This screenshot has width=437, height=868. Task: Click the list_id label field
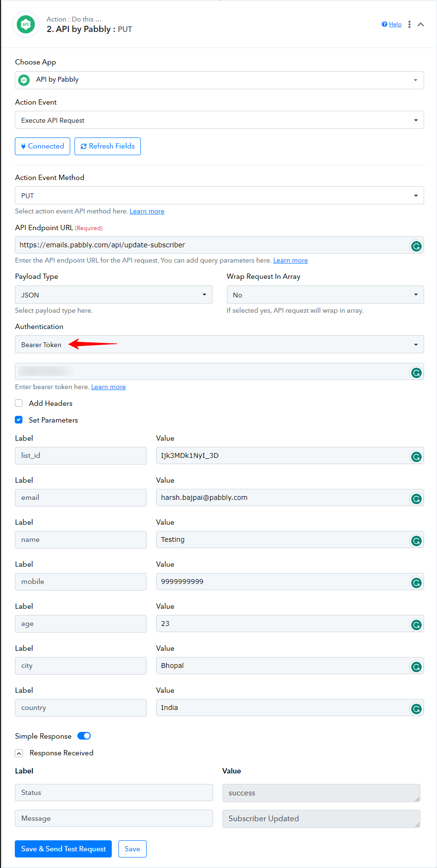(x=81, y=455)
